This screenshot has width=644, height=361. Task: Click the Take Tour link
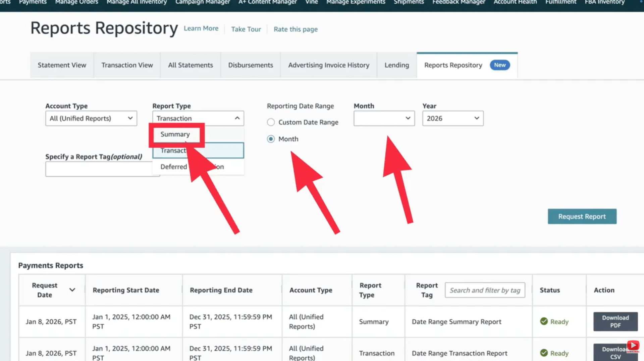[246, 29]
